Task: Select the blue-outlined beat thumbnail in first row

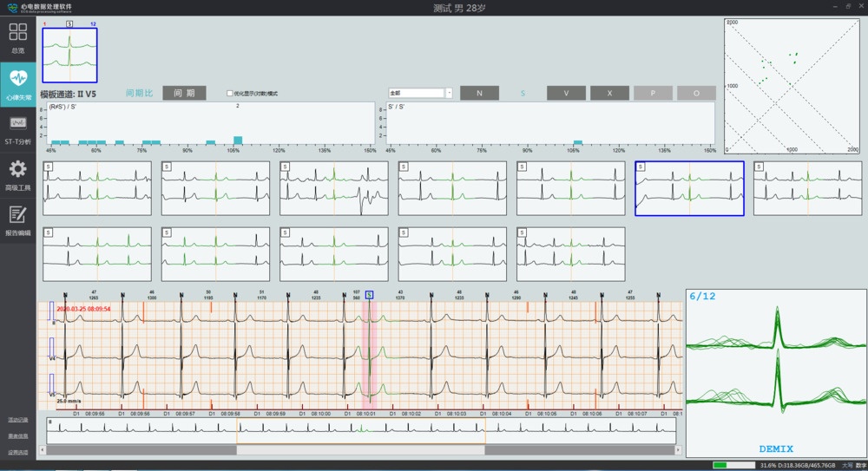Action: pos(689,188)
